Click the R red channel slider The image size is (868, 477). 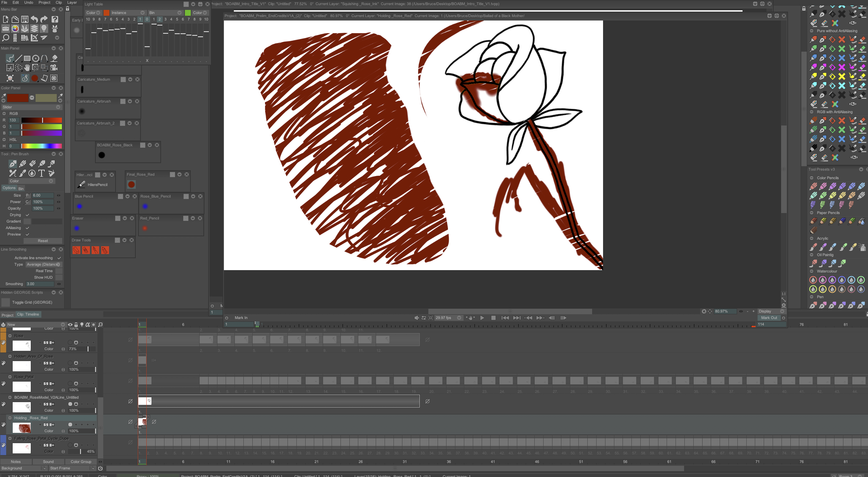click(42, 120)
